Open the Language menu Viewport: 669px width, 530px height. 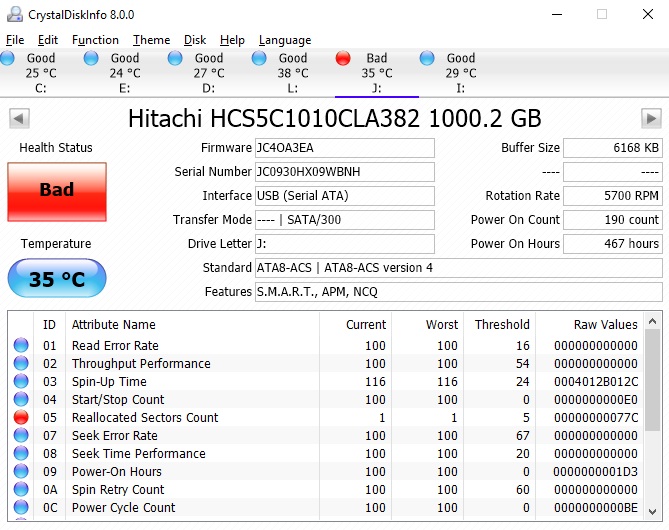point(285,40)
